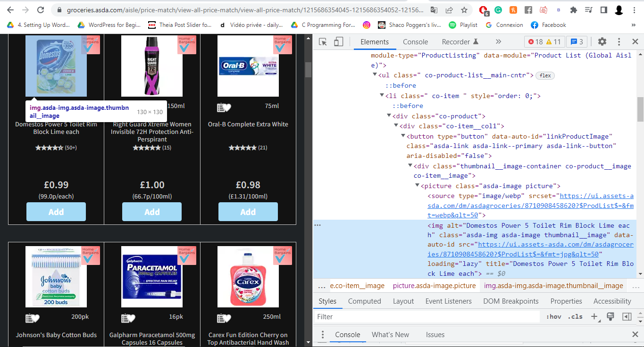Open the Extensions puzzle icon
Viewport: 644px width, 347px height.
pyautogui.click(x=574, y=10)
